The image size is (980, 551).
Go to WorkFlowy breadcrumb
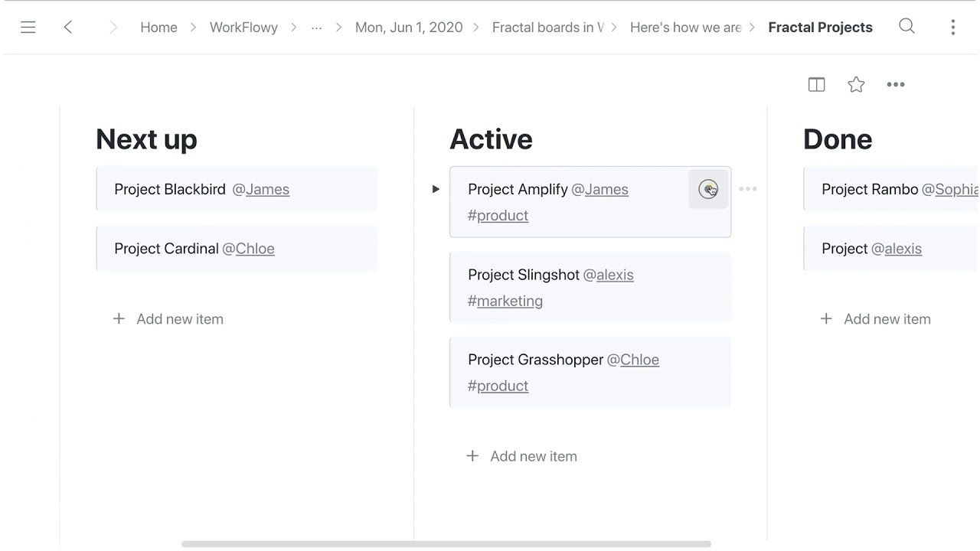[x=243, y=28]
